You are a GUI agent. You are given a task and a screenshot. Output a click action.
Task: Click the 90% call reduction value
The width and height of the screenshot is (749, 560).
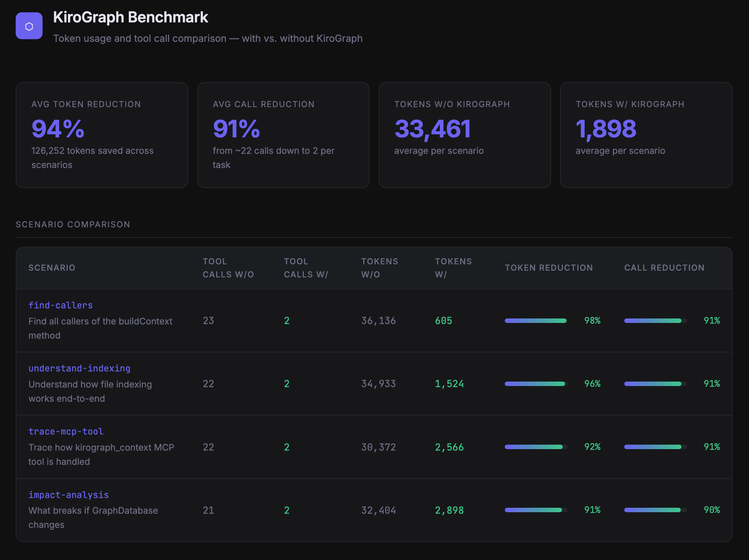[x=712, y=510]
